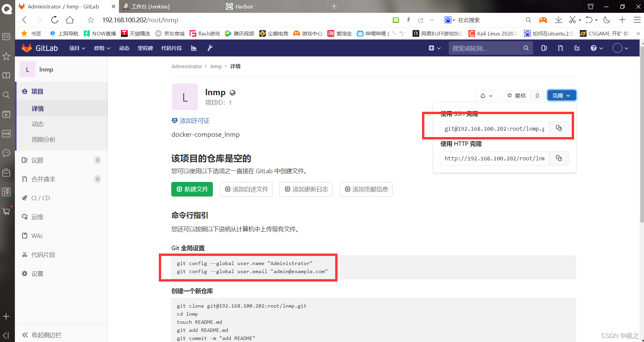Collapse the sidebar with 收起侧边栏
The width and height of the screenshot is (644, 342).
(x=42, y=335)
